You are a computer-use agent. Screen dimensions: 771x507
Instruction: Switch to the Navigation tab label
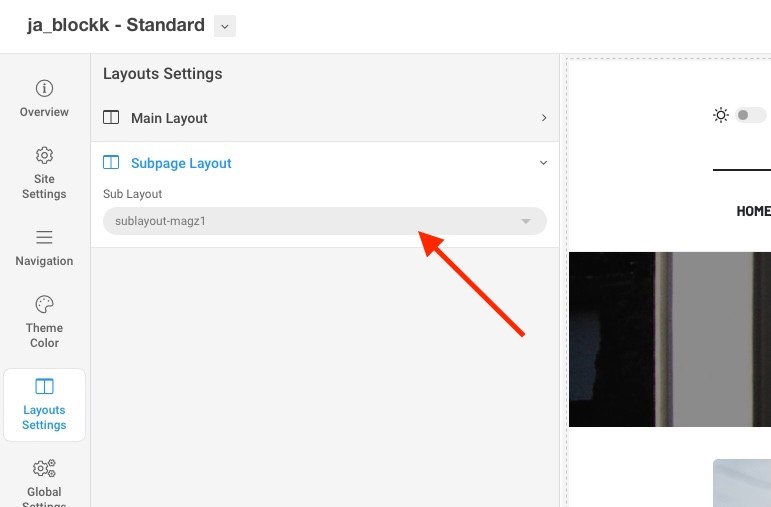point(44,261)
